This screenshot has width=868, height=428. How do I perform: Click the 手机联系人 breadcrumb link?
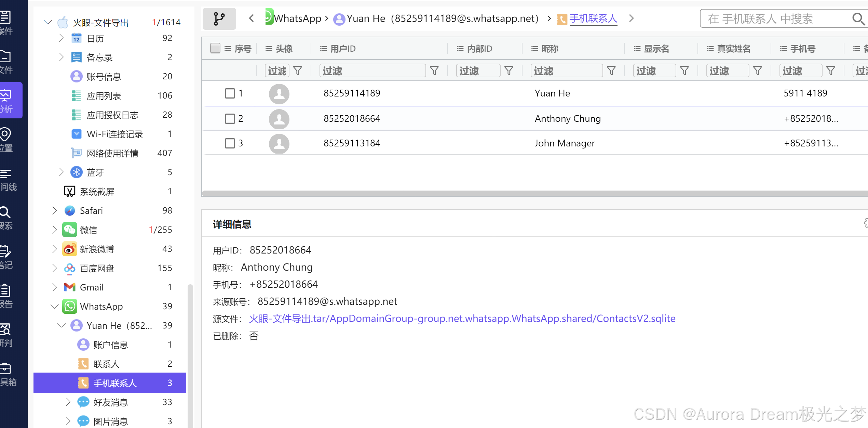(x=593, y=18)
